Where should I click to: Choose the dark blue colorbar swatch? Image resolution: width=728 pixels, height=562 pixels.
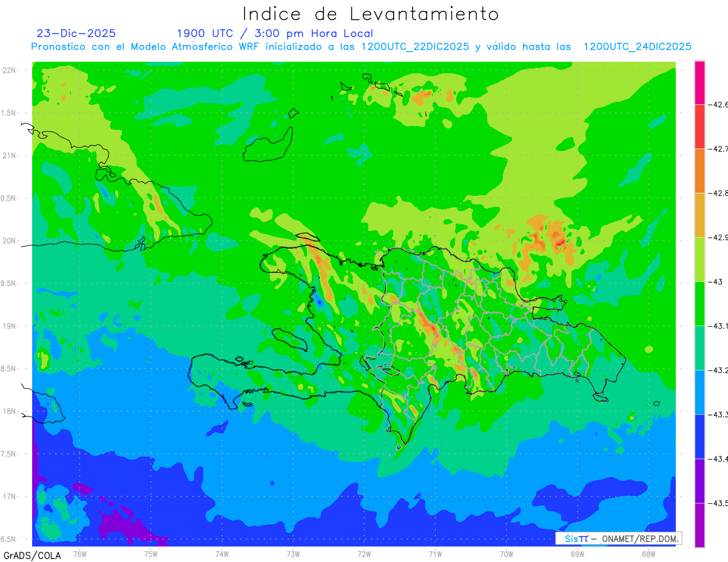click(699, 436)
